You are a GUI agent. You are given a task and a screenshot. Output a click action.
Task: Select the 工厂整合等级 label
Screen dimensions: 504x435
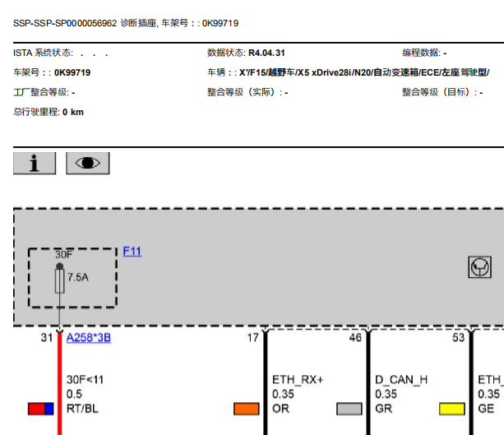pyautogui.click(x=41, y=93)
